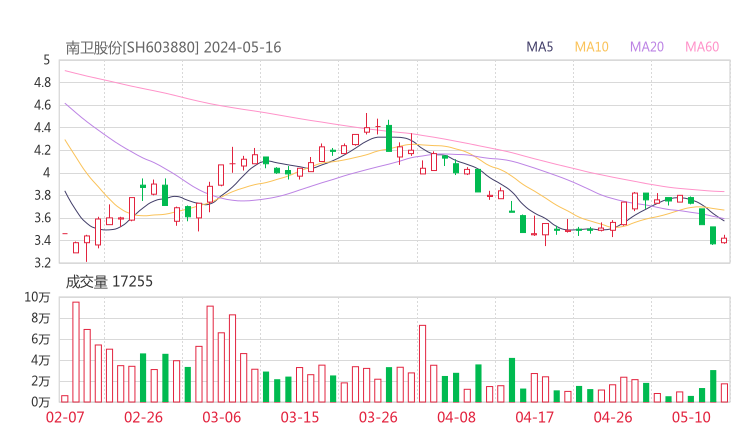The image size is (740, 440).
Task: Click the 6万 volume axis label
Action: pos(41,339)
